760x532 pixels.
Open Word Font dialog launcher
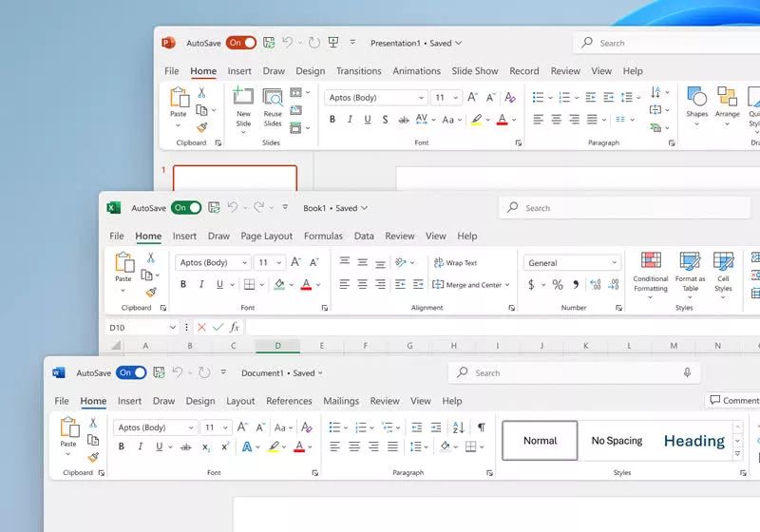315,473
